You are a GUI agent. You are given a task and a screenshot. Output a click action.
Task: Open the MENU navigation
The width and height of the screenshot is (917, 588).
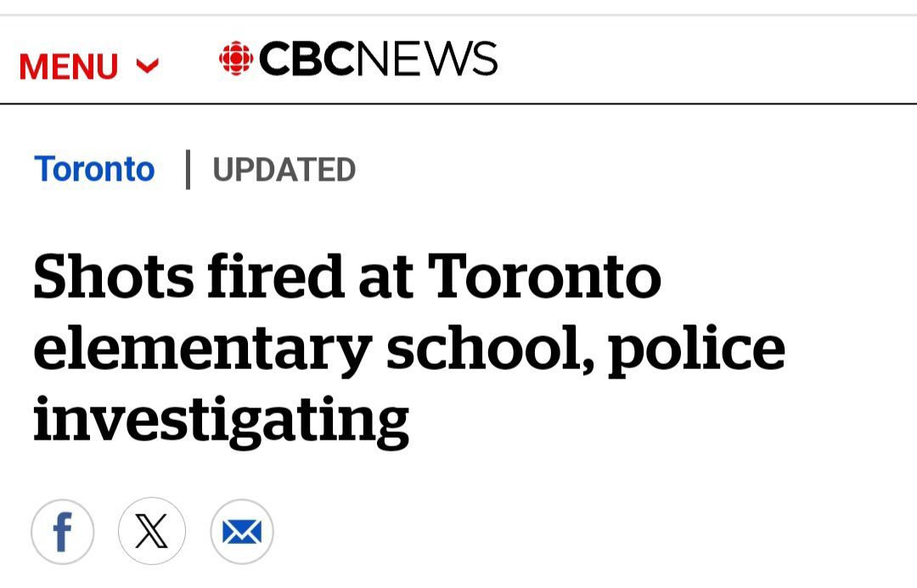point(69,66)
